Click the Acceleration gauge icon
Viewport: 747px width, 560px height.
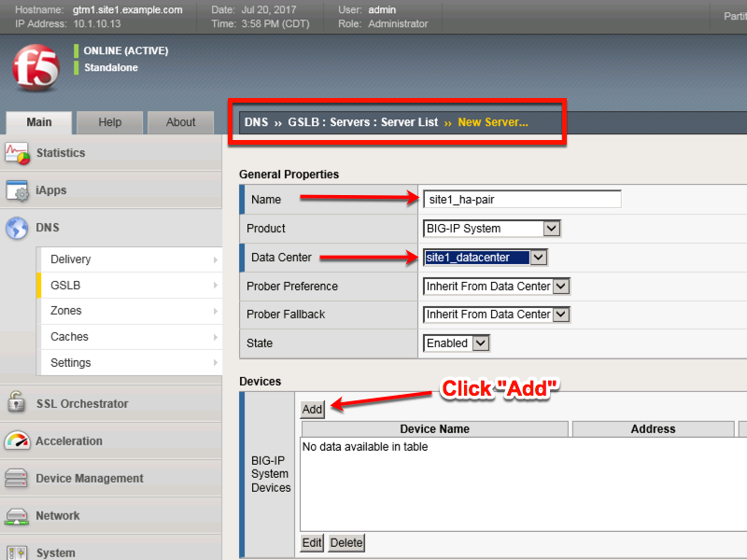[x=17, y=441]
